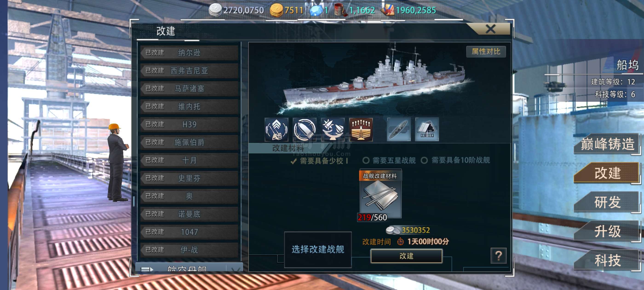Click the gold coins currency icon
The width and height of the screenshot is (644, 290).
click(276, 10)
